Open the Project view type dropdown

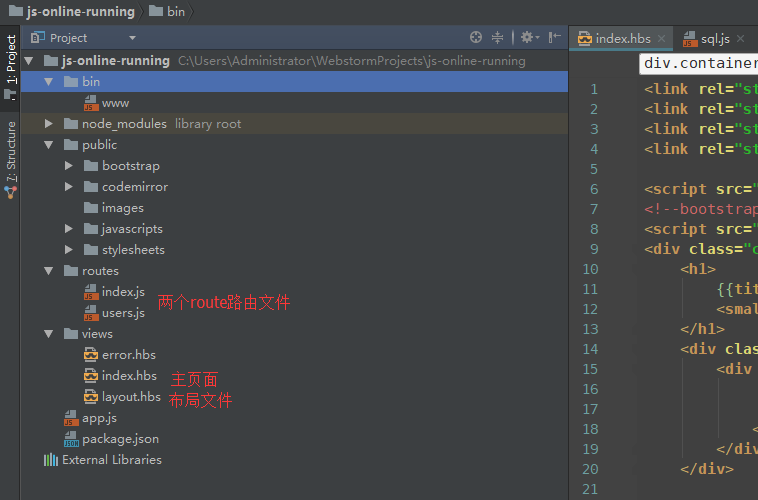coord(132,38)
